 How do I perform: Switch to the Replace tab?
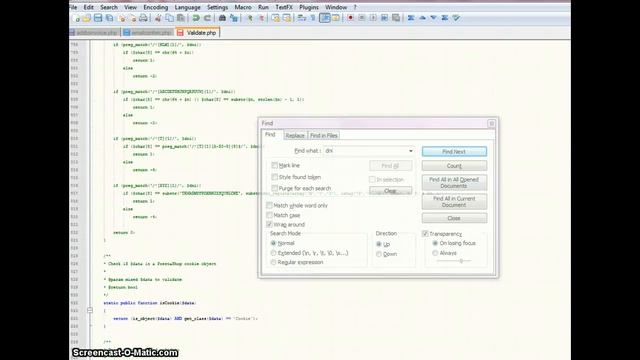pos(295,136)
